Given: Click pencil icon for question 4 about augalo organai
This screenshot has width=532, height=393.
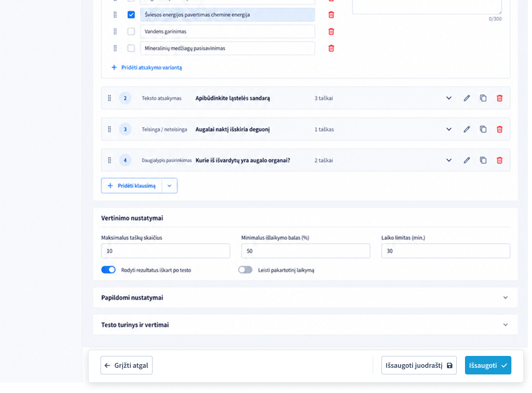Looking at the screenshot, I should 467,160.
